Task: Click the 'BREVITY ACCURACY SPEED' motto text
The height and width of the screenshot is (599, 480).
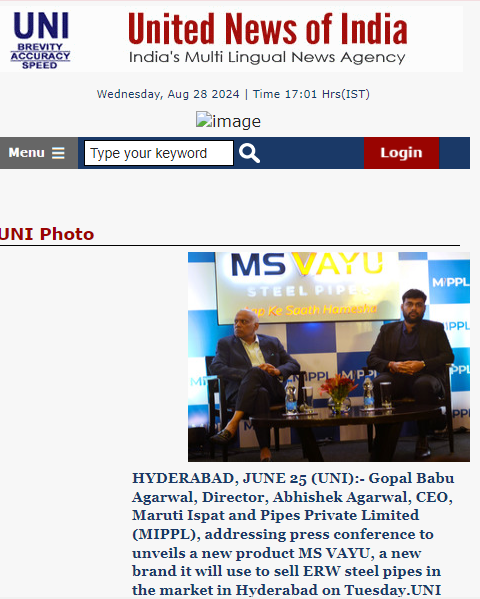Action: [40, 56]
